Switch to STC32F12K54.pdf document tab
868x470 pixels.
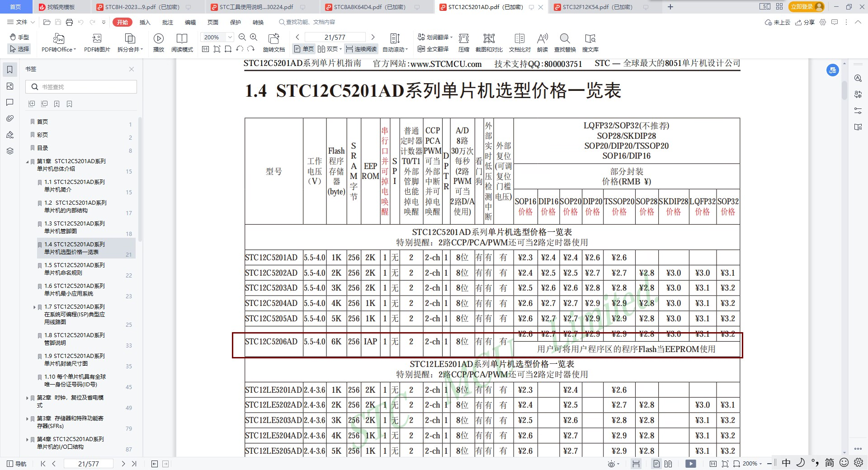(598, 7)
